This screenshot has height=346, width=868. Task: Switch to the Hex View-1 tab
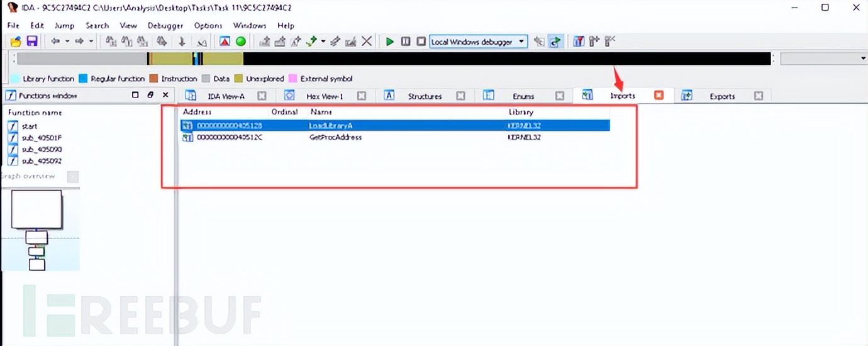(325, 96)
